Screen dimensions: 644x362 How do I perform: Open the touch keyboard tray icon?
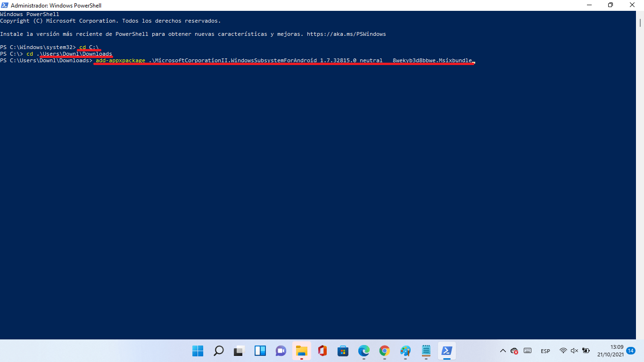click(x=528, y=351)
